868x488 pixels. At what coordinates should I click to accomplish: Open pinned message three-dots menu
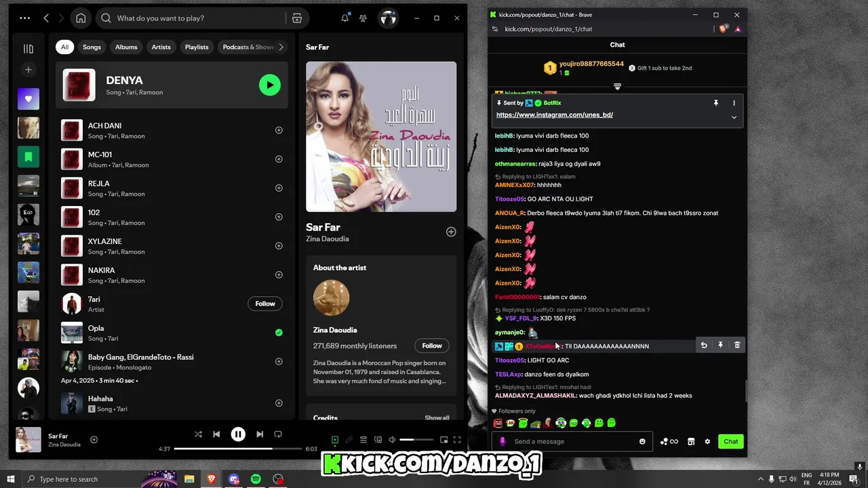point(734,103)
